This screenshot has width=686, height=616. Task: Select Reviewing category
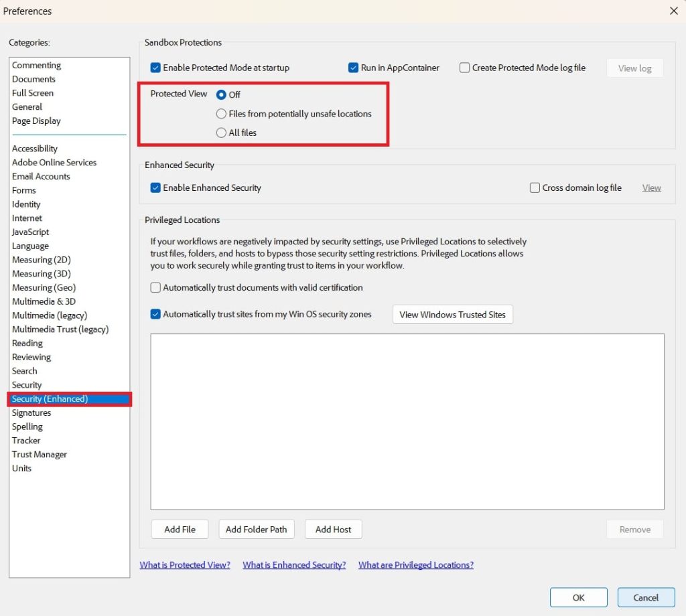[31, 357]
